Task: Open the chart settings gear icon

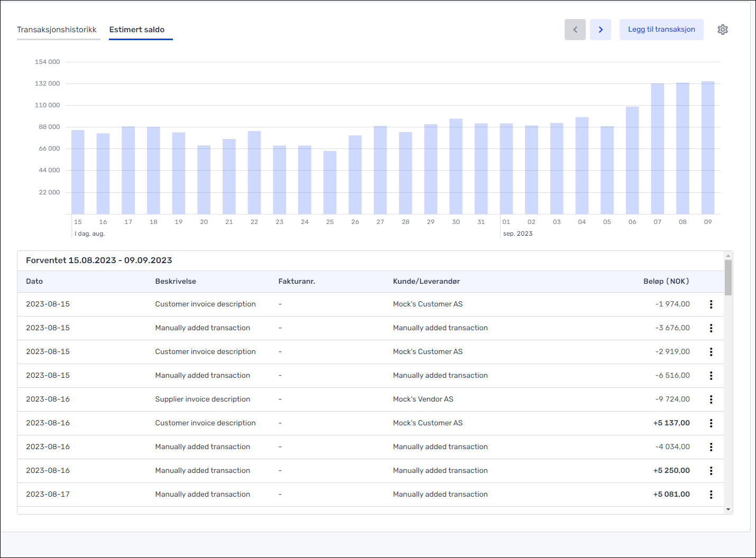Action: coord(723,30)
